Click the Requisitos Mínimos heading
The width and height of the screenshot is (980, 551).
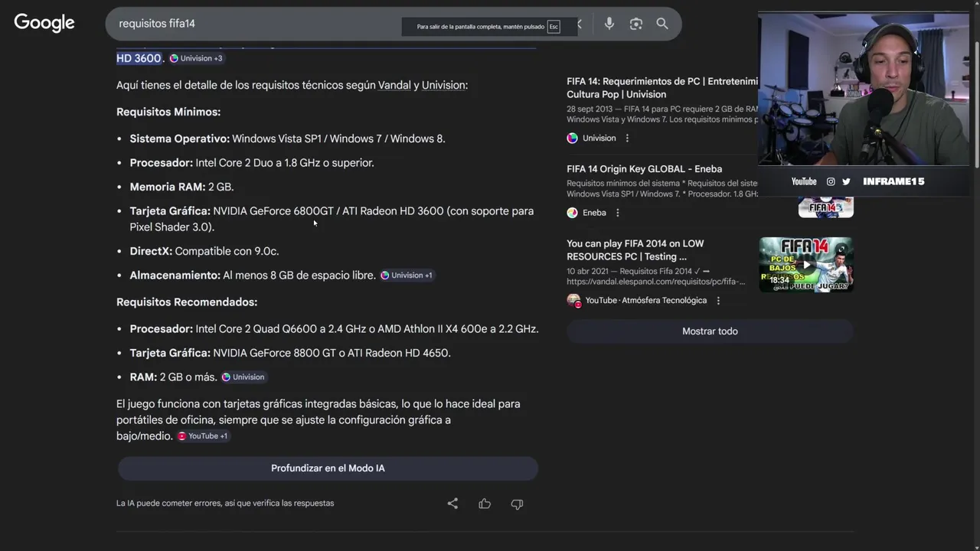168,112
